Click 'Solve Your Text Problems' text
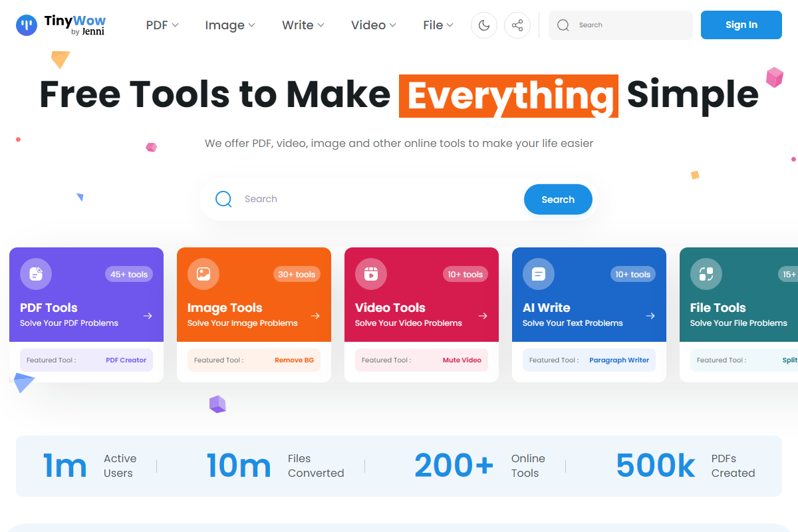The height and width of the screenshot is (532, 798). (573, 323)
